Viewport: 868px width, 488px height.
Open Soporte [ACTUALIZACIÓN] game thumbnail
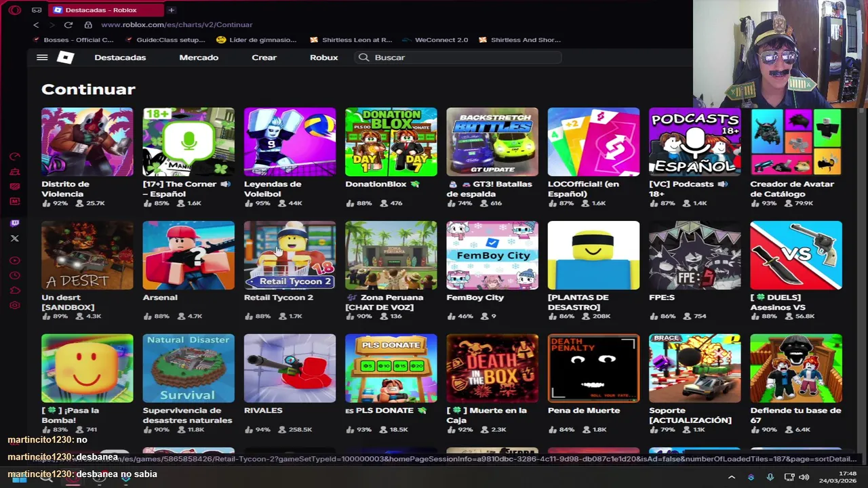coord(694,368)
